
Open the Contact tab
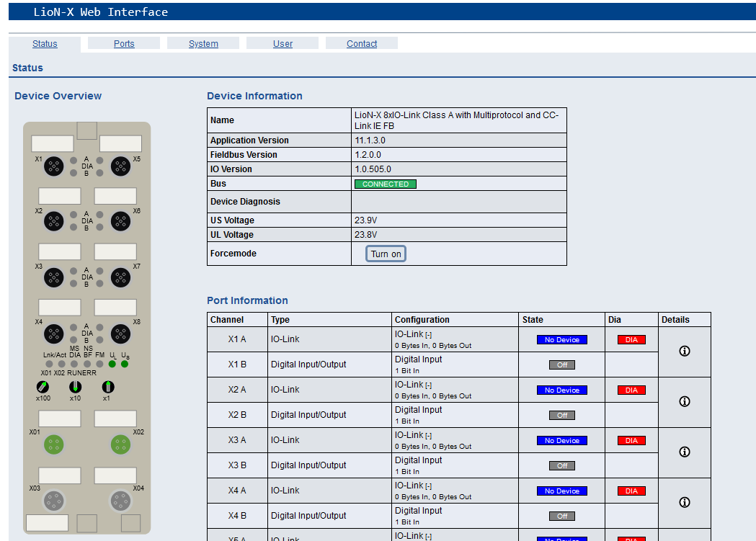coord(362,44)
